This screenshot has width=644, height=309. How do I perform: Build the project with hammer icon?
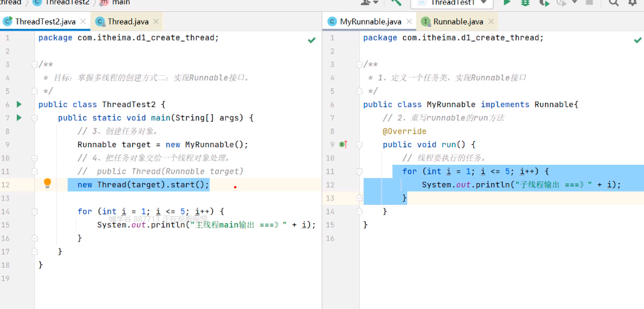[396, 3]
